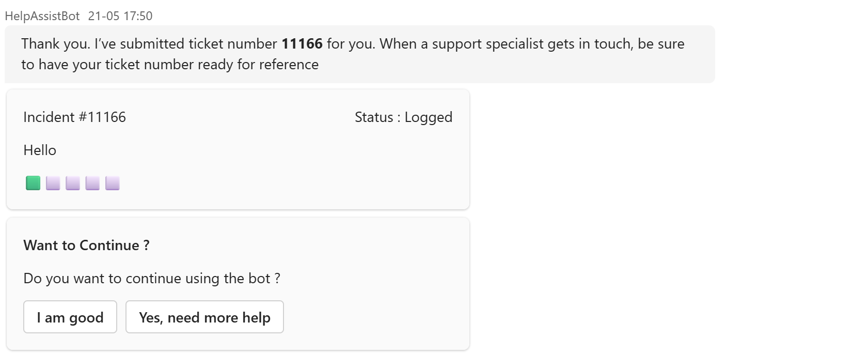This screenshot has height=353, width=868.
Task: Click the second purple progress square
Action: point(53,183)
